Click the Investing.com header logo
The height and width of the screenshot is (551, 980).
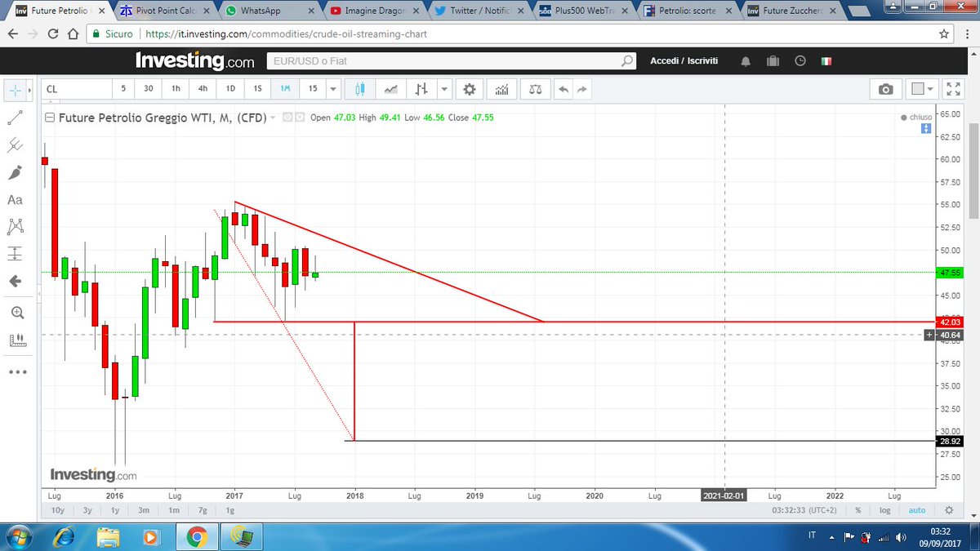pos(194,60)
